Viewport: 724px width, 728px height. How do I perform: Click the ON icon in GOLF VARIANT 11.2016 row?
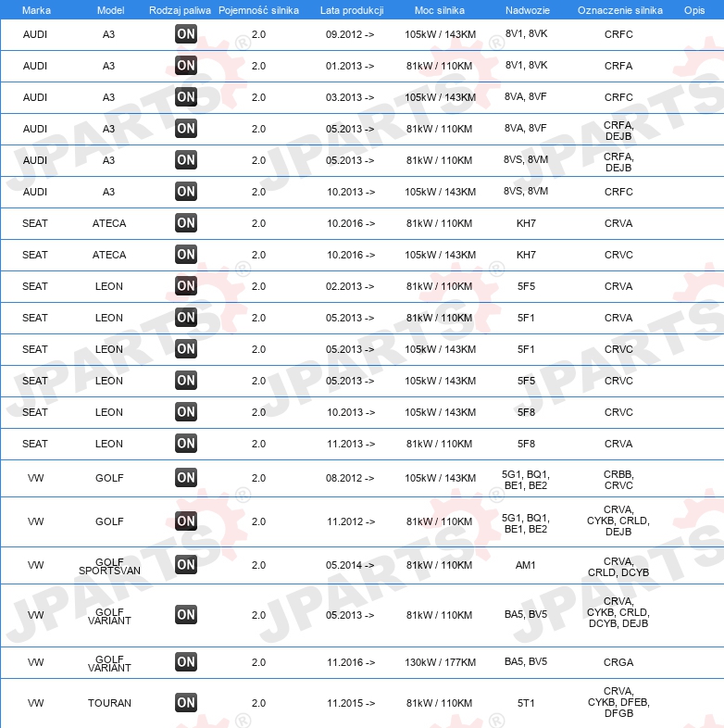186,662
